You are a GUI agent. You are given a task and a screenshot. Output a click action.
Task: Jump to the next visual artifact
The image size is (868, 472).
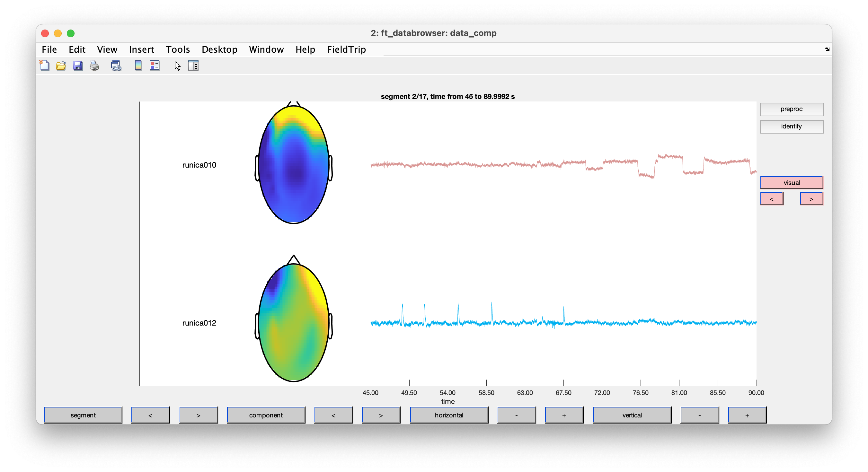pyautogui.click(x=811, y=199)
